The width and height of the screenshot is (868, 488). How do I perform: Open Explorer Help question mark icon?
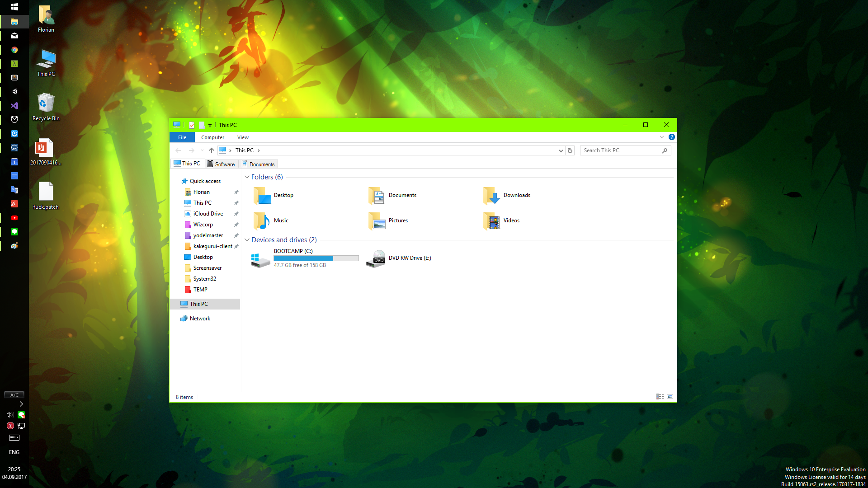point(671,137)
